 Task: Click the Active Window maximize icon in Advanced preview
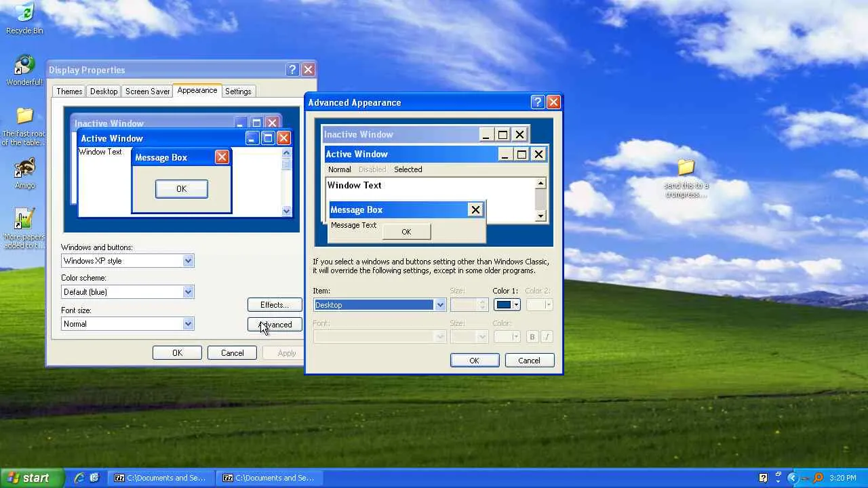(x=521, y=155)
